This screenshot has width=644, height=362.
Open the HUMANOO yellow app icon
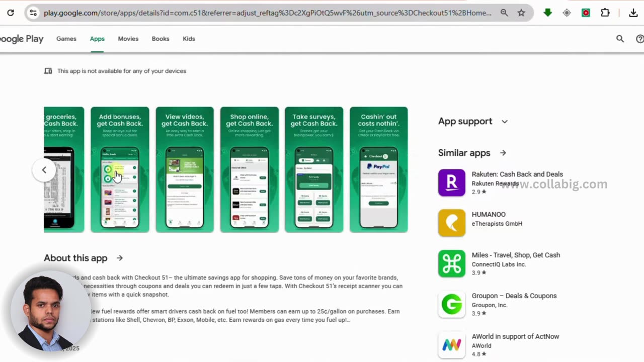[452, 223]
